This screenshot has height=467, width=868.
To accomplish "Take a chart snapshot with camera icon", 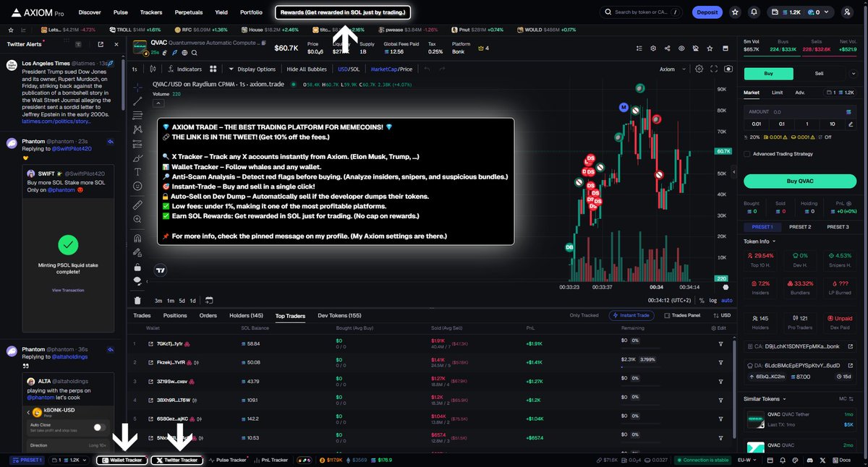I will coord(728,69).
